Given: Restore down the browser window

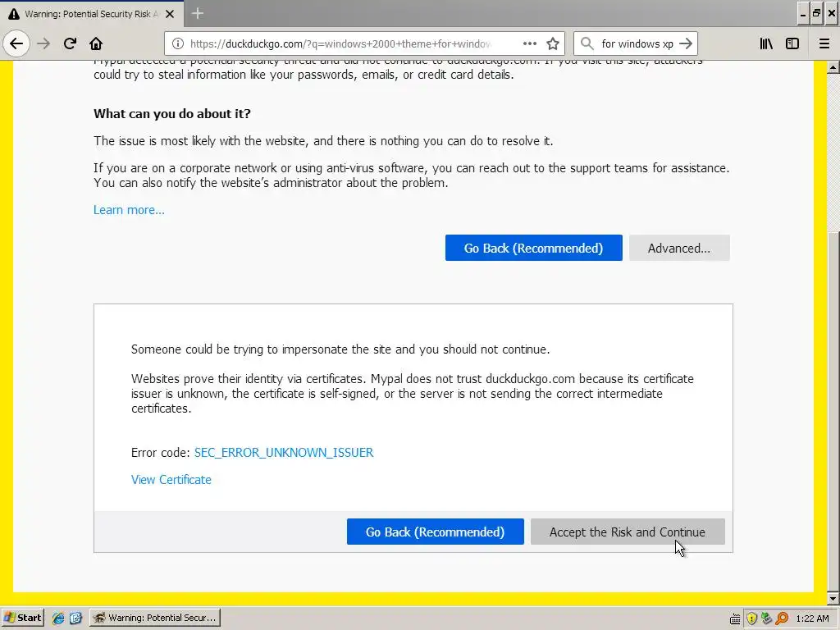Looking at the screenshot, I should point(816,13).
